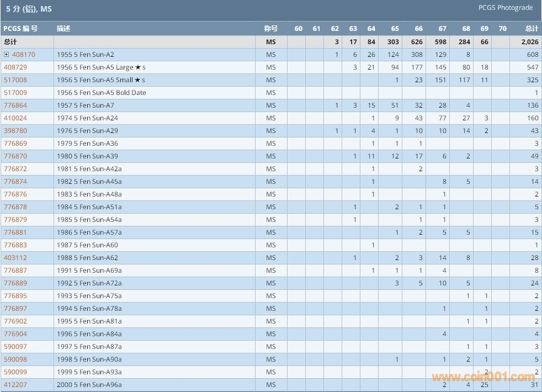Click PCGS number 412207 link
Viewport: 542px width, 392px height.
click(15, 385)
